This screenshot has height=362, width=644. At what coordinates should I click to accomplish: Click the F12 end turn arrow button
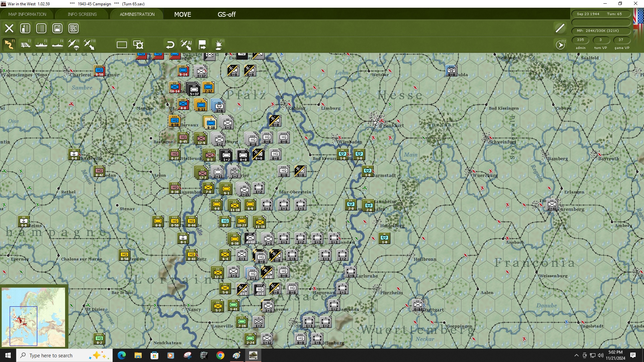(x=560, y=45)
